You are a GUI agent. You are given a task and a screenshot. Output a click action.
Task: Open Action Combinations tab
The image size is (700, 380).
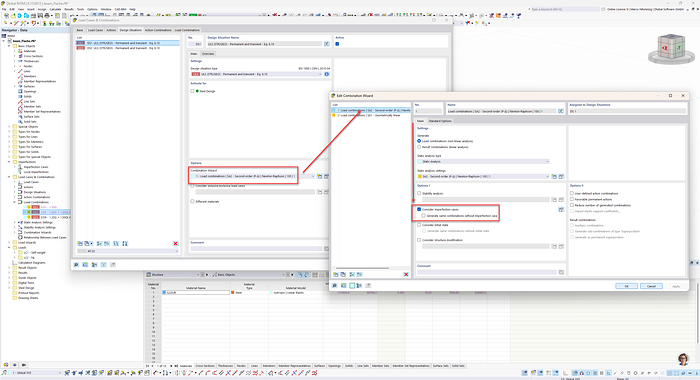point(158,30)
